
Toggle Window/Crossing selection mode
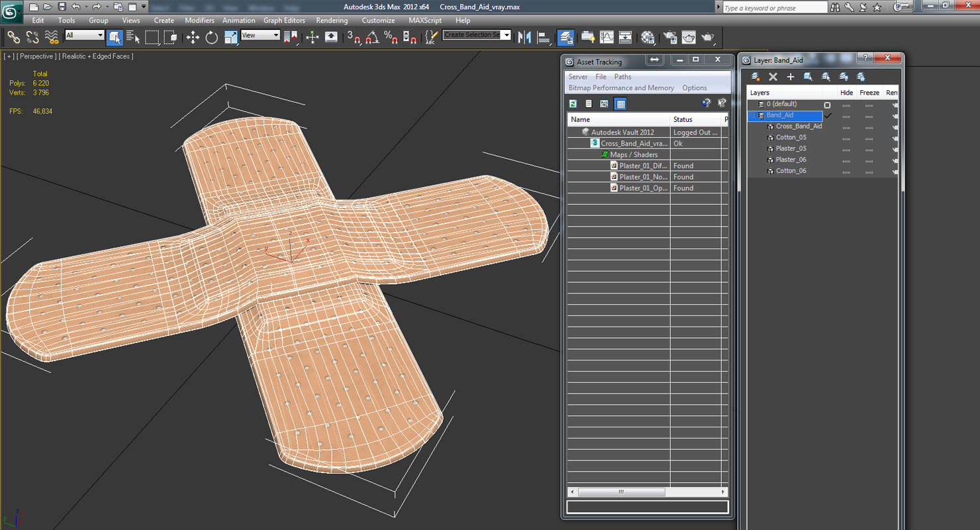click(171, 38)
